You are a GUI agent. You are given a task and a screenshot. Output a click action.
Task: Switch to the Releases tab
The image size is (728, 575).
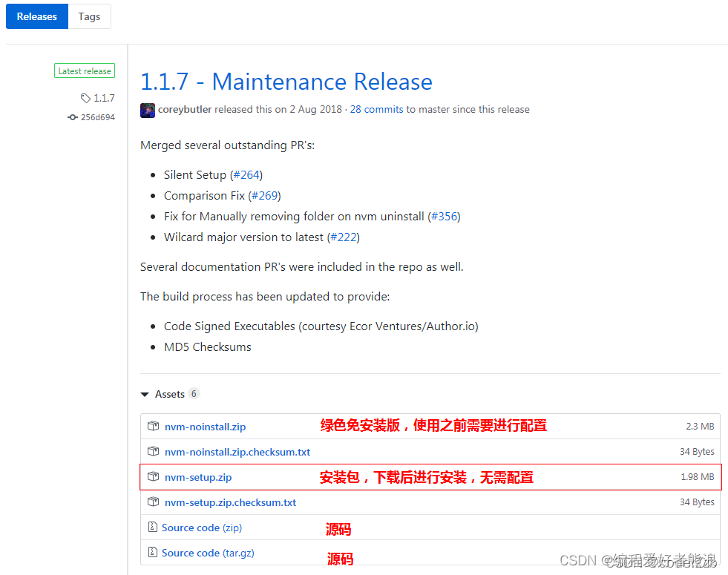[x=36, y=16]
